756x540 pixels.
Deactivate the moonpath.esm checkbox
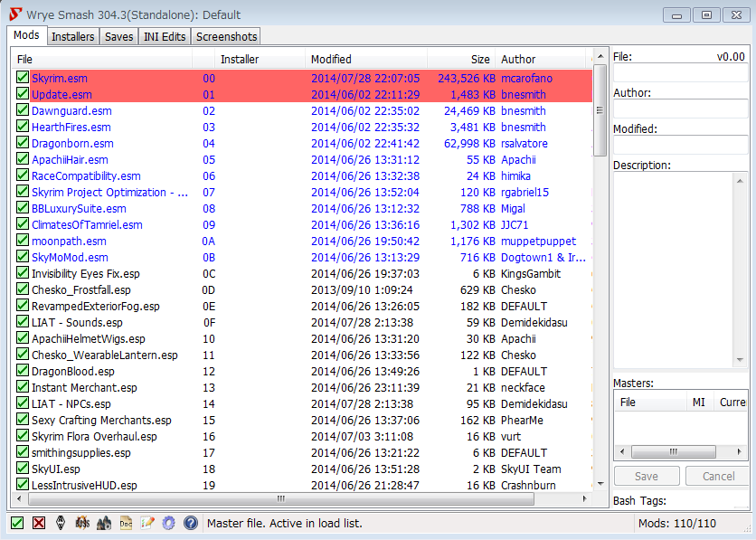pyautogui.click(x=23, y=242)
